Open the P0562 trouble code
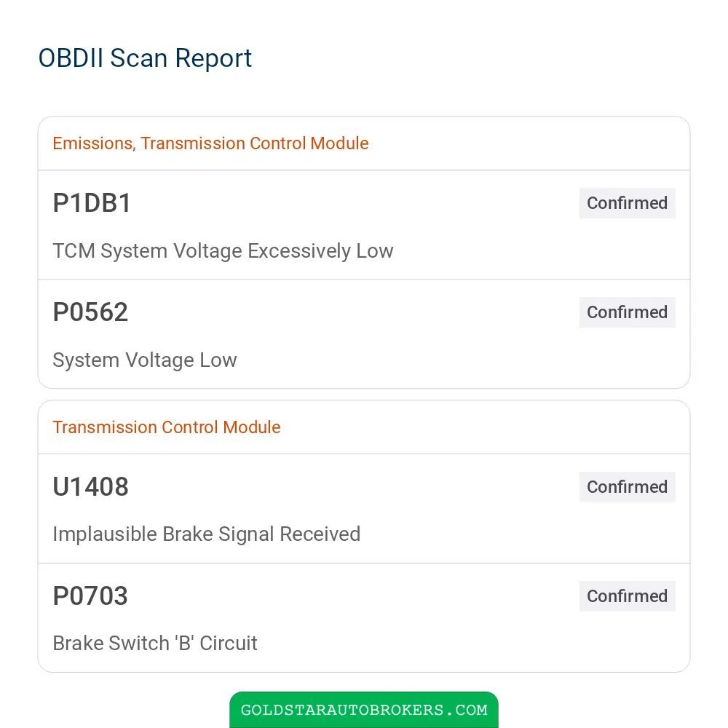Viewport: 728px width, 728px height. pyautogui.click(x=90, y=312)
